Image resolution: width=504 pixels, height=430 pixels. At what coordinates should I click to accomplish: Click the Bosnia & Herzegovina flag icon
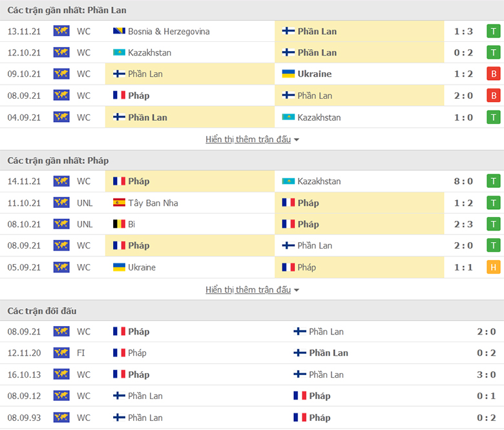click(119, 31)
